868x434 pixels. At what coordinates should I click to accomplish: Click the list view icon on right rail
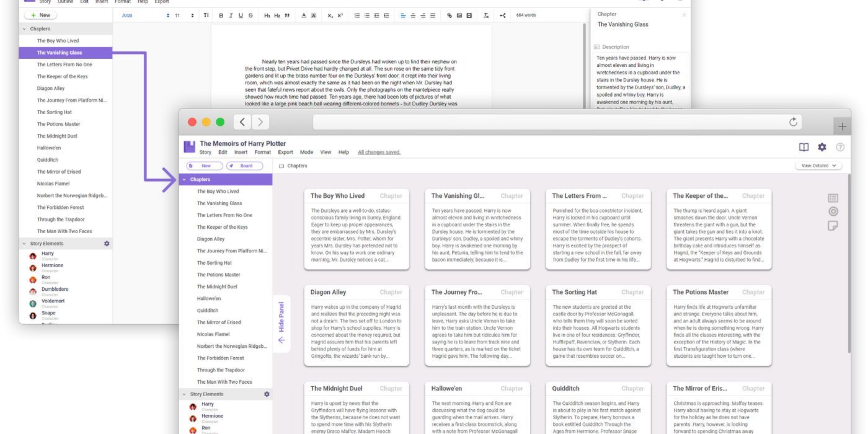click(833, 198)
